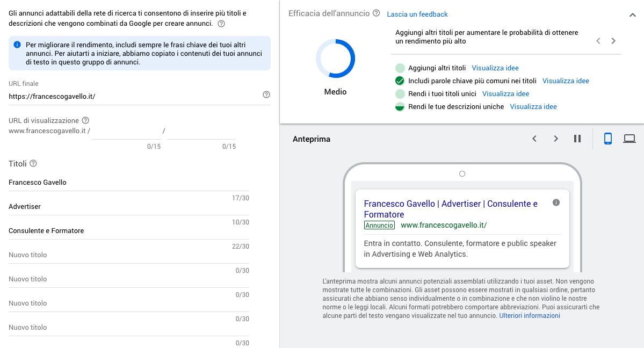Screen dimensions: 644x348
Task: Show previous ad strength suggestion
Action: pos(598,41)
